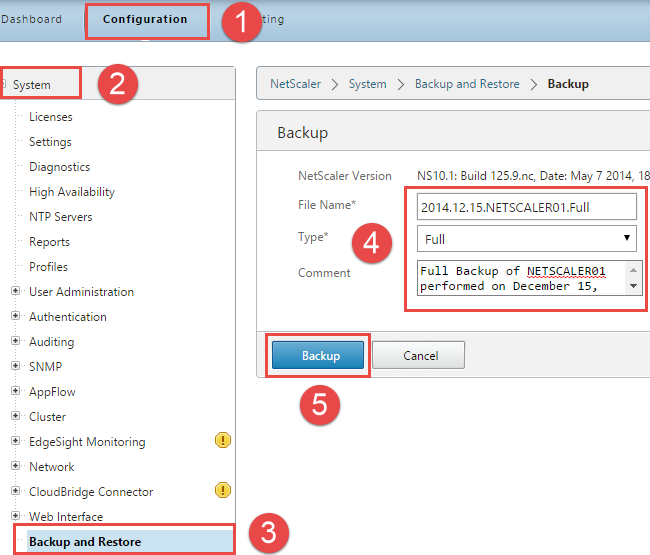Open Licenses under System
The width and height of the screenshot is (650, 555).
pyautogui.click(x=51, y=117)
